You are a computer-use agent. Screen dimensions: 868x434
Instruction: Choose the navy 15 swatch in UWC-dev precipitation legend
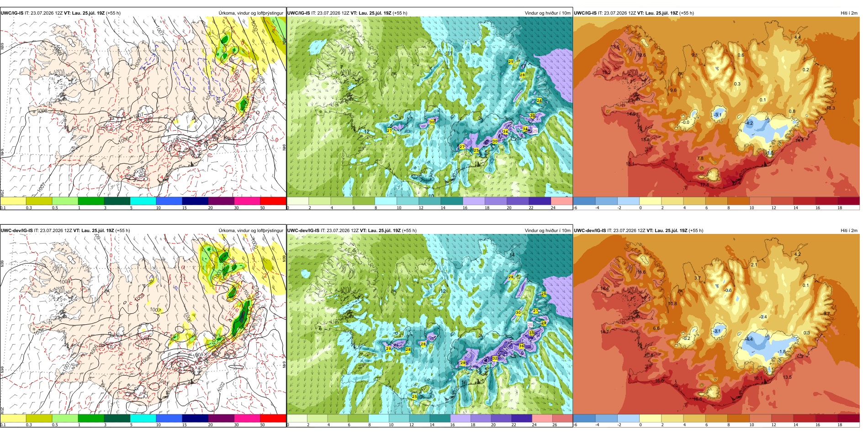(x=195, y=418)
